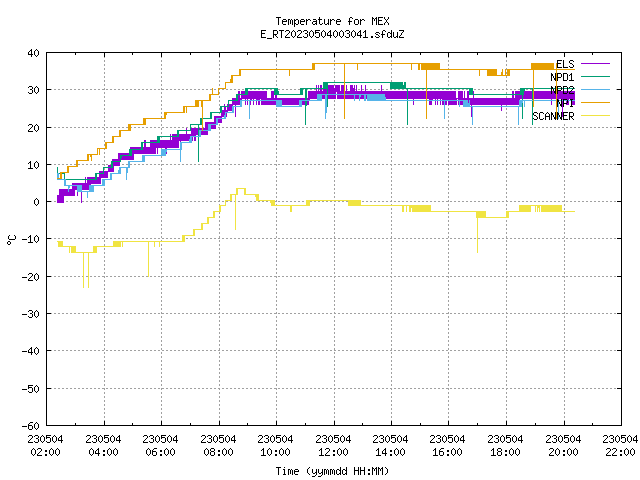This screenshot has width=640, height=480.
Task: Click the x-axis tick label 08:00
Action: click(x=218, y=452)
